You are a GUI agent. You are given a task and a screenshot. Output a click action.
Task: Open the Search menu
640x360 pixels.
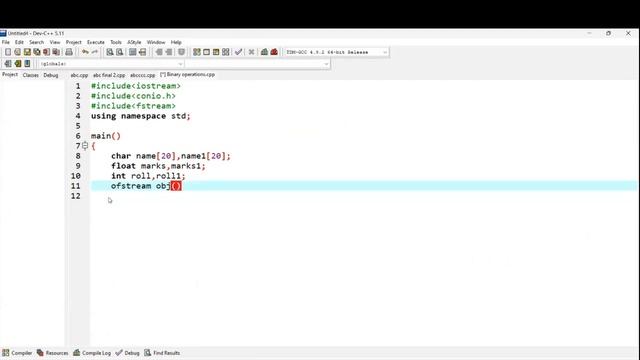point(36,42)
